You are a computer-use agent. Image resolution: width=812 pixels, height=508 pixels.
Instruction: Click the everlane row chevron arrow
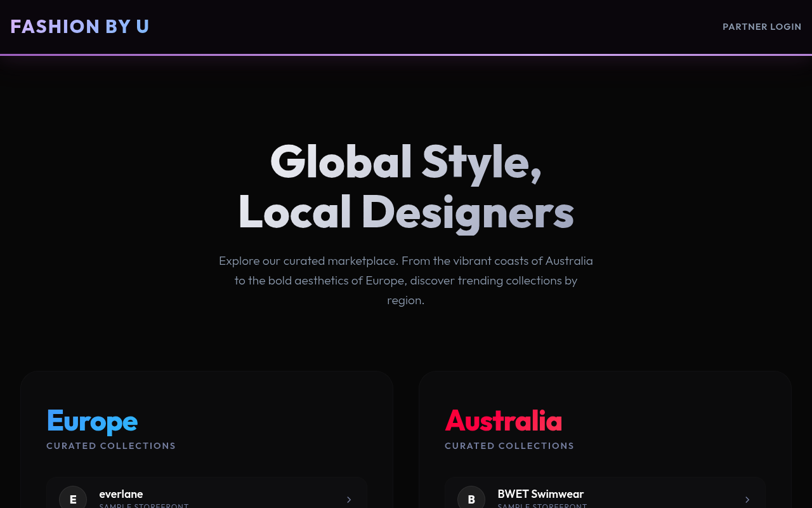[349, 500]
